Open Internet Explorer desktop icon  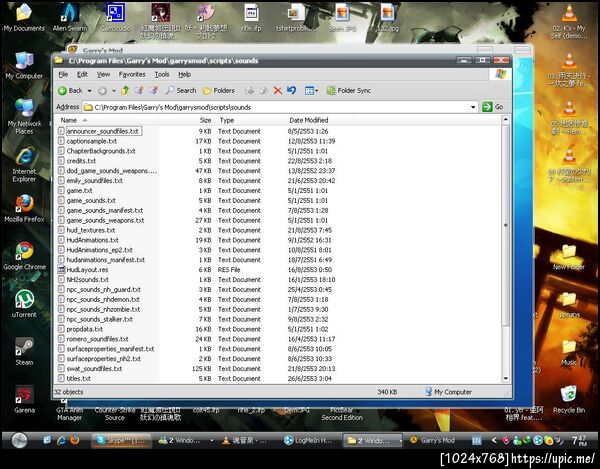[x=24, y=164]
